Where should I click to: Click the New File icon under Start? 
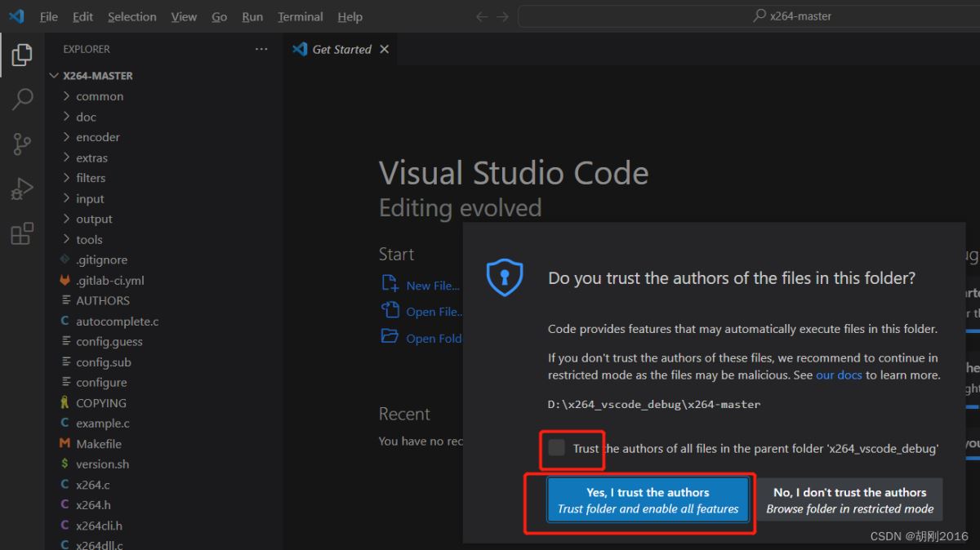(390, 284)
